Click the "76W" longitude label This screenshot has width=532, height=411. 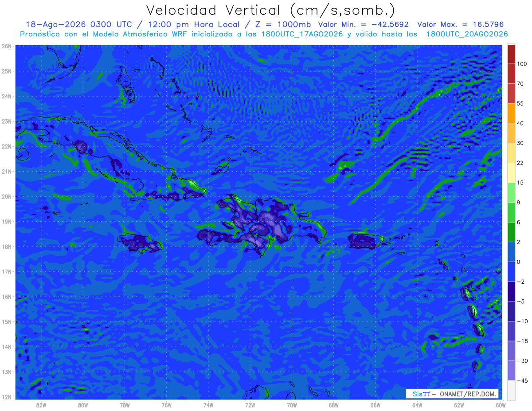(166, 405)
